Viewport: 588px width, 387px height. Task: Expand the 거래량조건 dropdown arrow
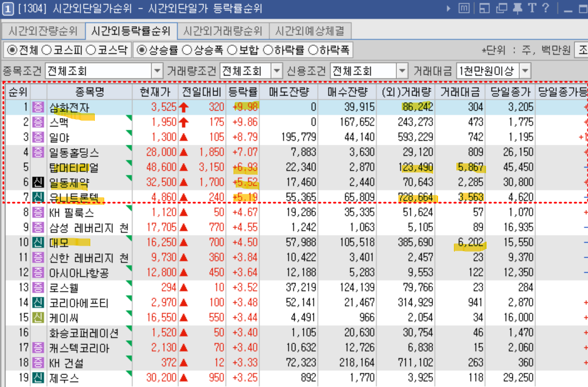[276, 71]
